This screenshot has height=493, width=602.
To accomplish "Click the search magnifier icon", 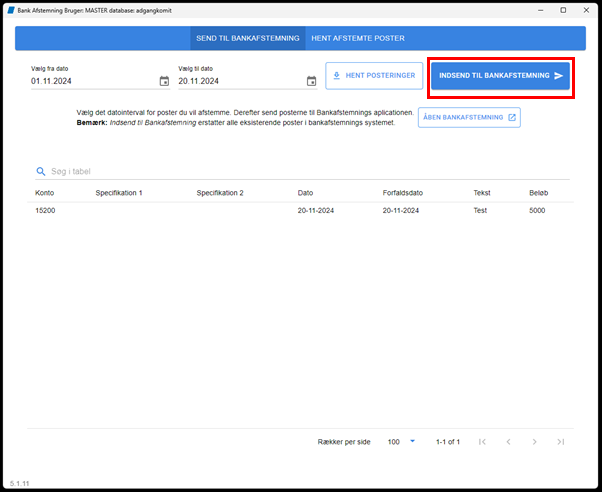I will [x=41, y=171].
